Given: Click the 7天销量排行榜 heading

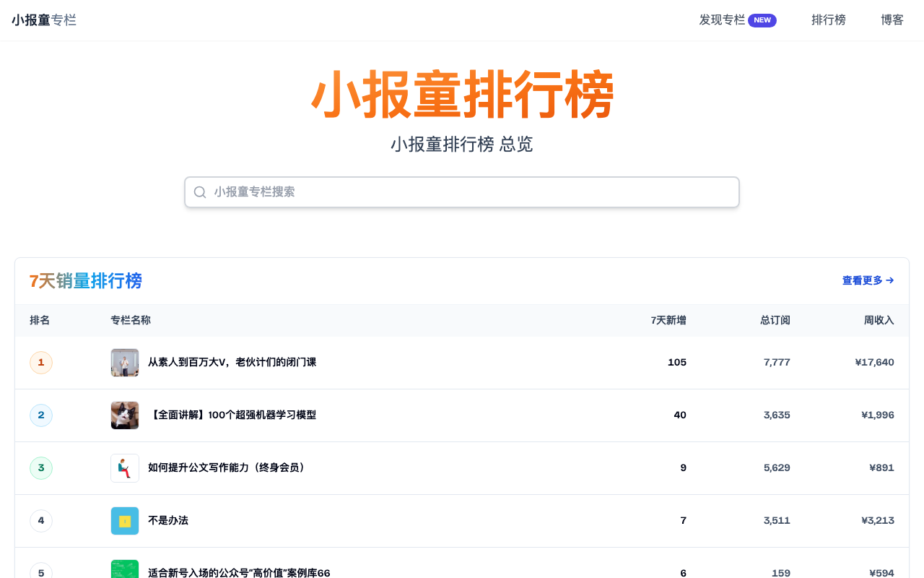Looking at the screenshot, I should click(x=86, y=281).
